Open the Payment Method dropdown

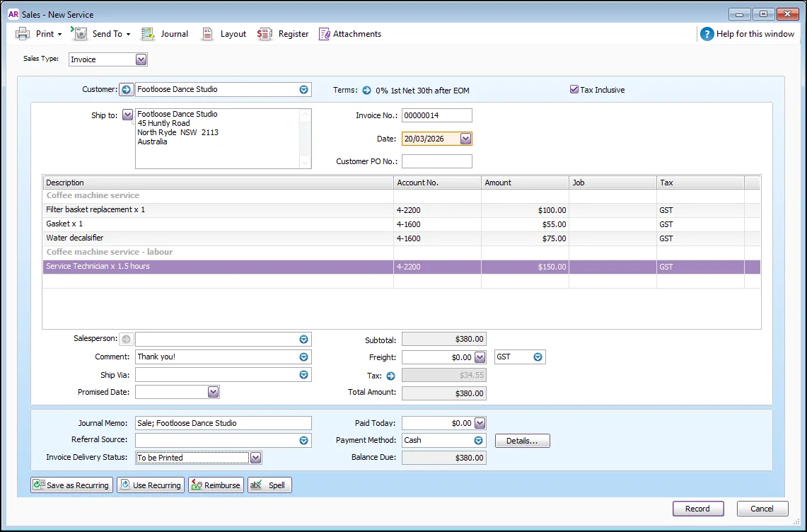click(479, 440)
